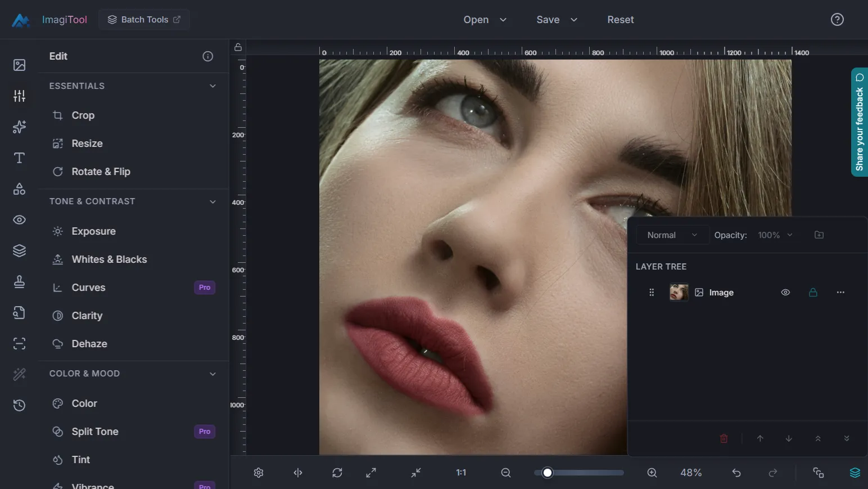The height and width of the screenshot is (489, 868).
Task: Open the Normal blend mode dropdown
Action: (x=672, y=235)
